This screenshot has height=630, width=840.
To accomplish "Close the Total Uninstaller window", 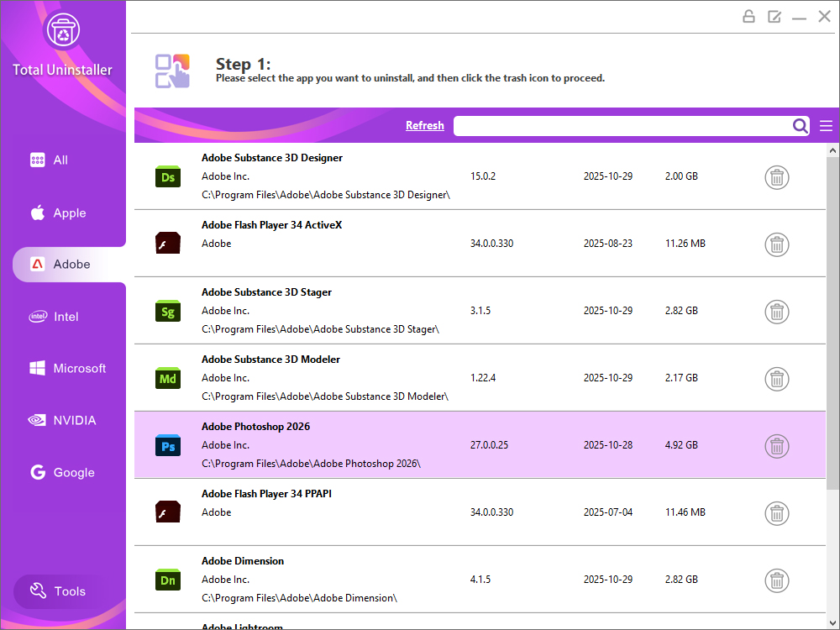I will [x=825, y=17].
